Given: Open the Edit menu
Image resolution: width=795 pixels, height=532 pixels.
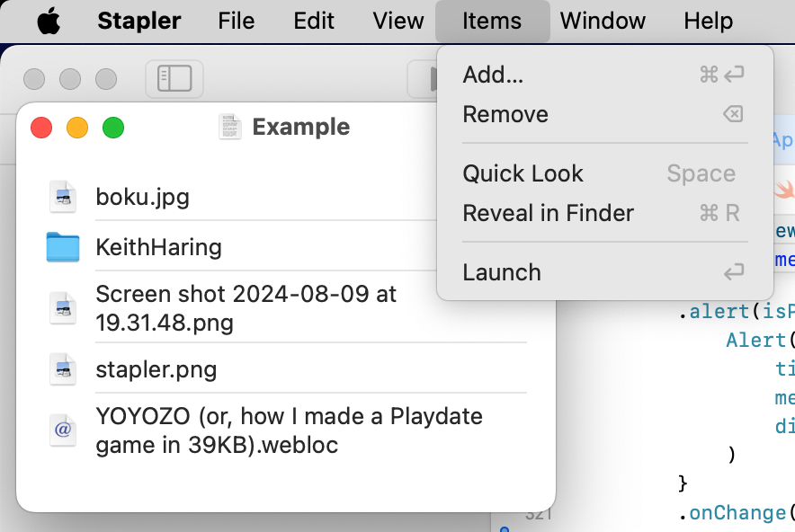Looking at the screenshot, I should pos(314,22).
